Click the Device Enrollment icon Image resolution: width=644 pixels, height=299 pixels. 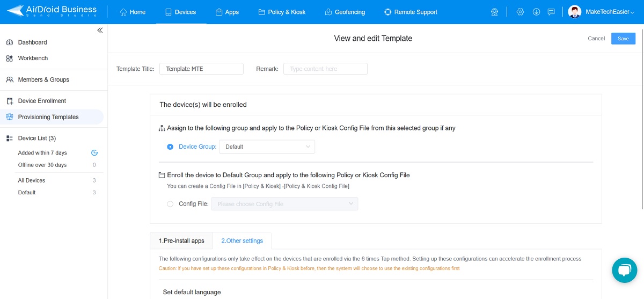click(x=10, y=101)
